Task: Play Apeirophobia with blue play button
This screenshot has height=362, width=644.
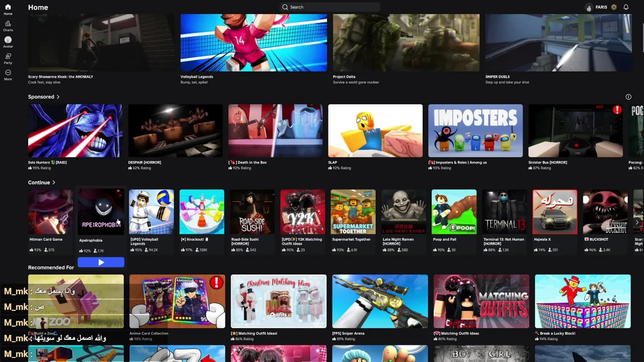Action: click(x=101, y=262)
